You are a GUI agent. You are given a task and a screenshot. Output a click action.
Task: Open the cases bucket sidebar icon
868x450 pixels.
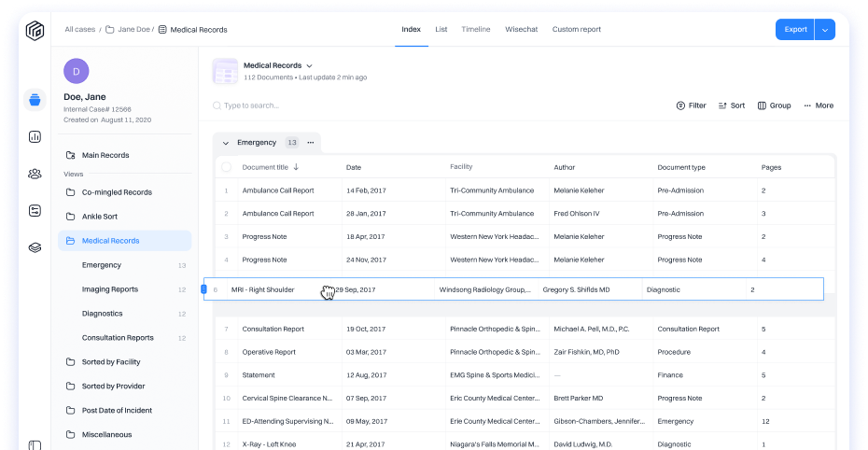click(x=35, y=100)
